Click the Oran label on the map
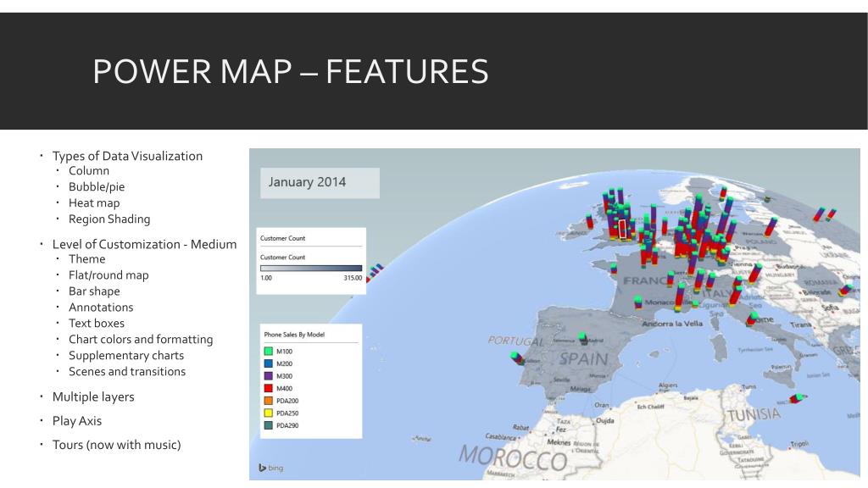This screenshot has width=868, height=488. (x=601, y=405)
